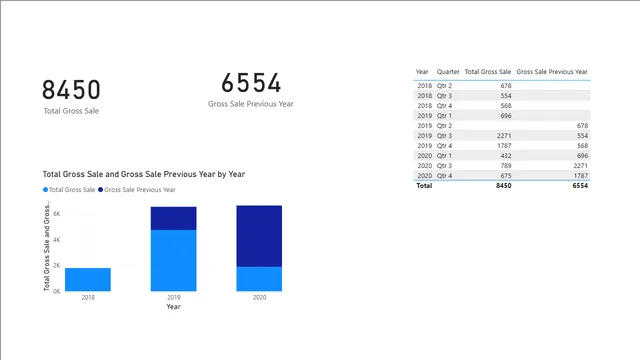This screenshot has width=640, height=360.
Task: Select previous year 568 in 2019 Qtr 4 row
Action: pyautogui.click(x=582, y=146)
